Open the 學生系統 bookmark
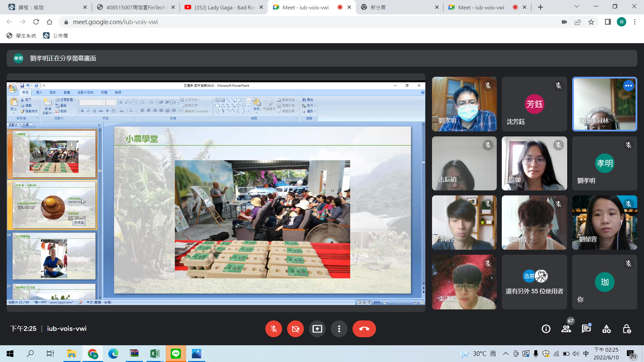The width and height of the screenshot is (644, 362). (21, 36)
